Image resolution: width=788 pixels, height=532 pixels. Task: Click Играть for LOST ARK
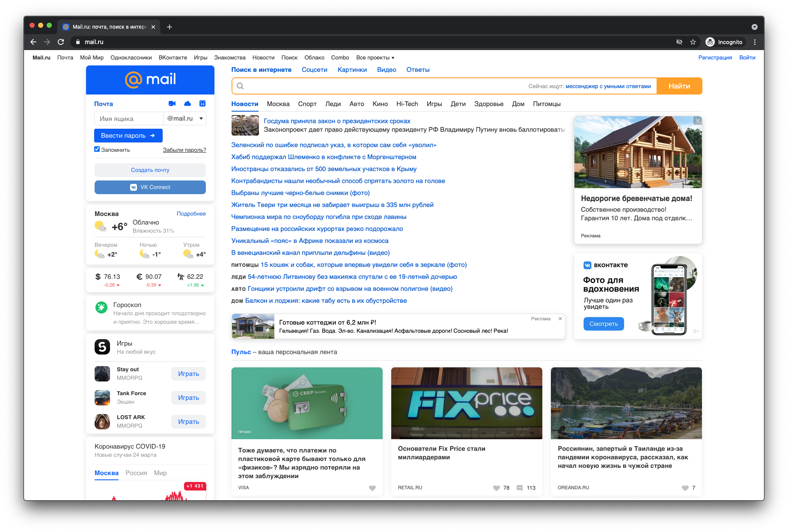[189, 422]
